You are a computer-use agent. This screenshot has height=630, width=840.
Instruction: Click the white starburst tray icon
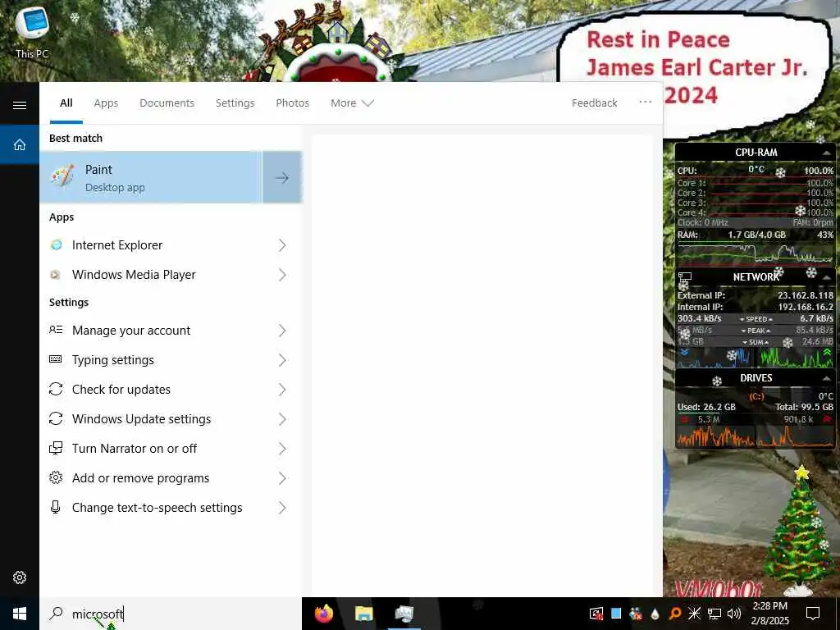tap(694, 614)
